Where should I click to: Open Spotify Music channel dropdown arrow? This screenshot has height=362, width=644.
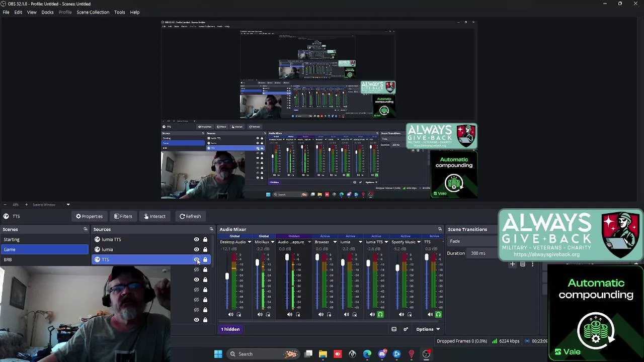[x=419, y=242]
